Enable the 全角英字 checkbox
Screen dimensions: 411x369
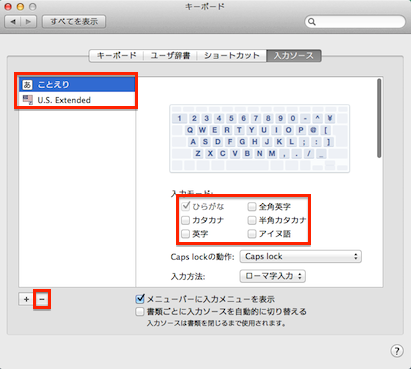pyautogui.click(x=252, y=207)
